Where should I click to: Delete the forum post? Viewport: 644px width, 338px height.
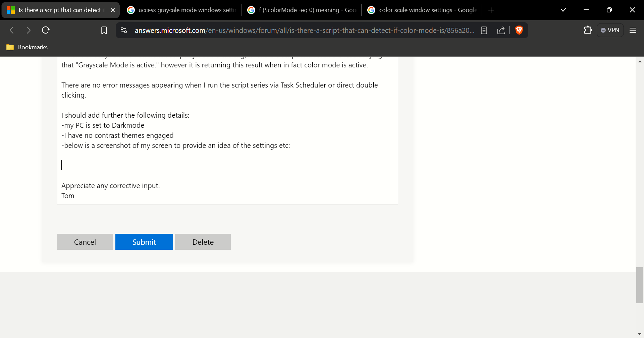coord(203,242)
